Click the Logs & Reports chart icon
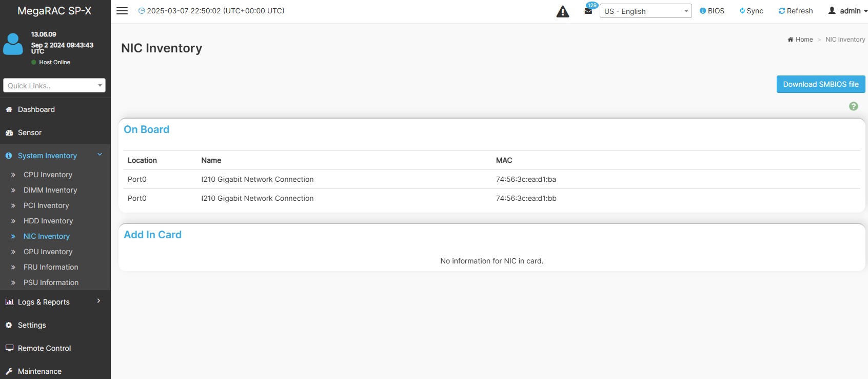The height and width of the screenshot is (379, 868). (x=9, y=302)
